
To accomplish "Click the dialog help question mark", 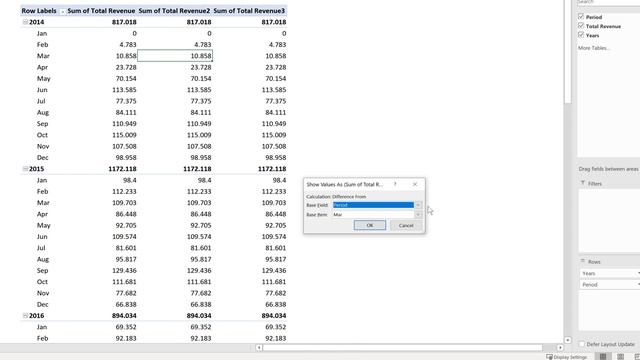I will (x=395, y=184).
